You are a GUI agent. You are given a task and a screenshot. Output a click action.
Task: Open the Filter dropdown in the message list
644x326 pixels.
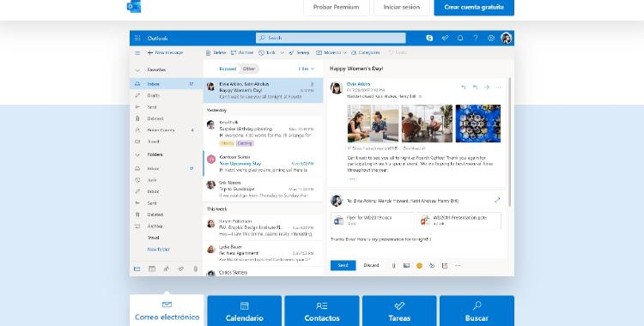coord(306,69)
